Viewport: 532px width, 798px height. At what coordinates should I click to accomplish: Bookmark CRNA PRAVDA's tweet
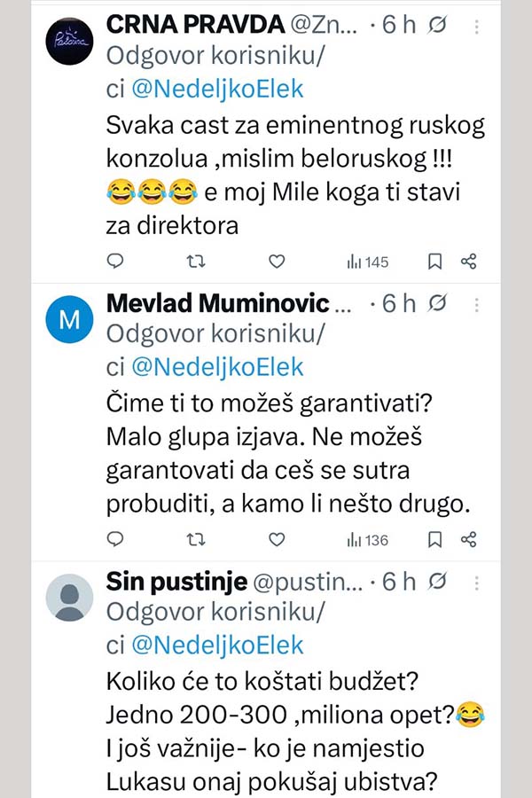pos(434,261)
